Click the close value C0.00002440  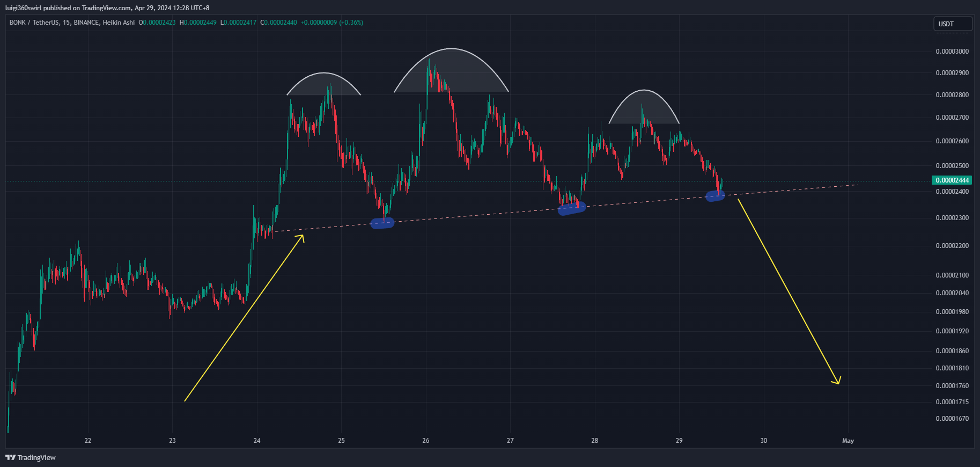278,23
